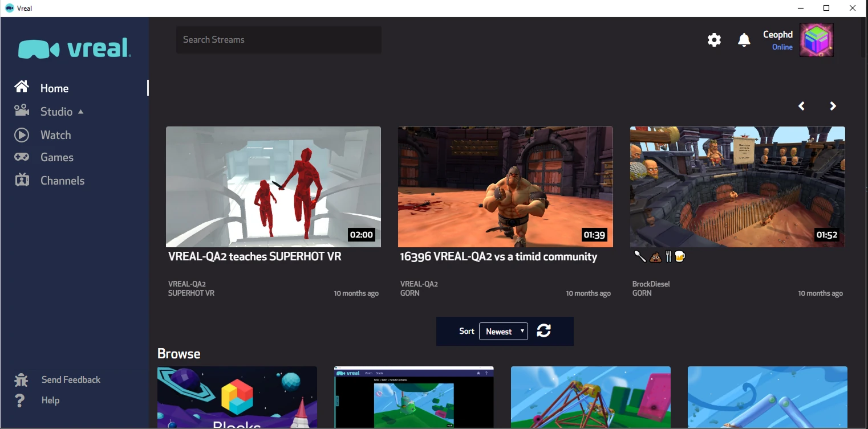868x429 pixels.
Task: Show previous featured streams with left arrow
Action: [x=801, y=106]
